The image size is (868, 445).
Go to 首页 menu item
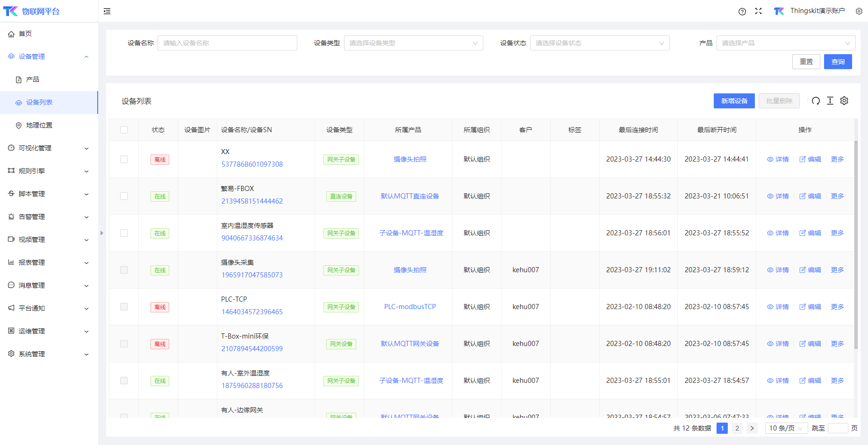(49, 34)
